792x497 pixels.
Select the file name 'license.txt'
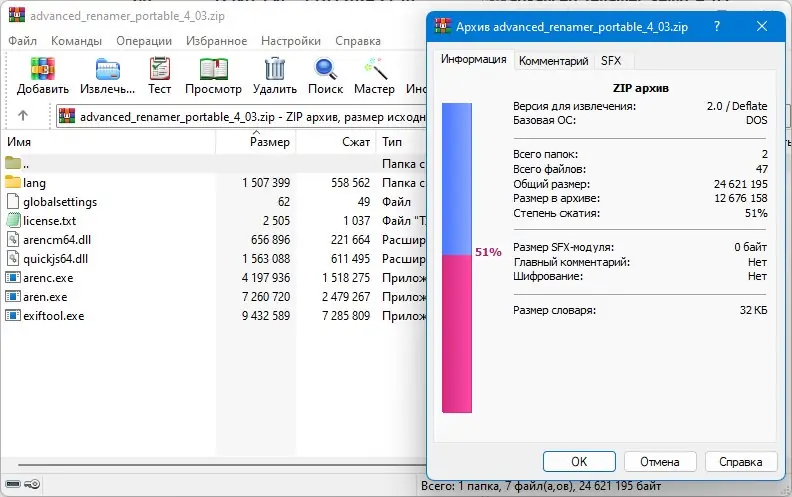click(50, 221)
